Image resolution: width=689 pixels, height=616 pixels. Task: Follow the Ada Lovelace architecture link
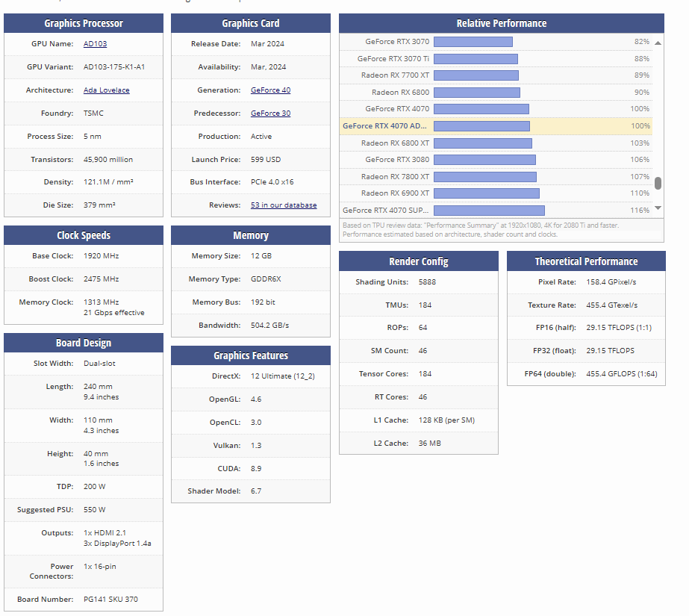pyautogui.click(x=106, y=90)
